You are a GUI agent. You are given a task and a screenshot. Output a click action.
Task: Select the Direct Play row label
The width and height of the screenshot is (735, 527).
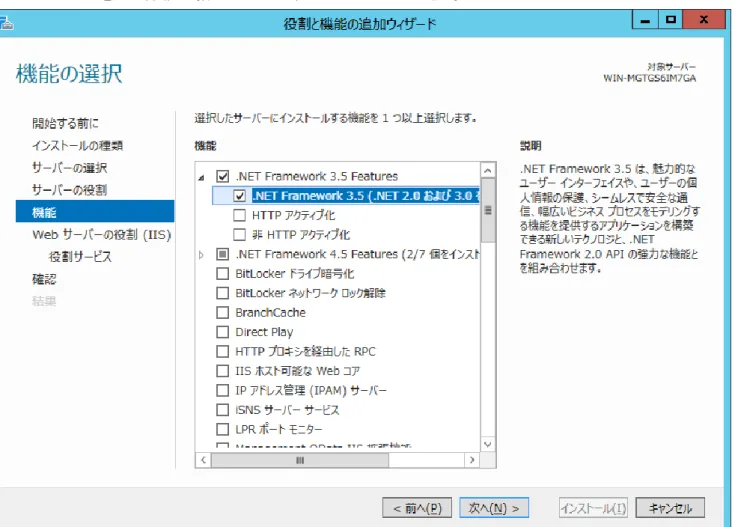(264, 332)
